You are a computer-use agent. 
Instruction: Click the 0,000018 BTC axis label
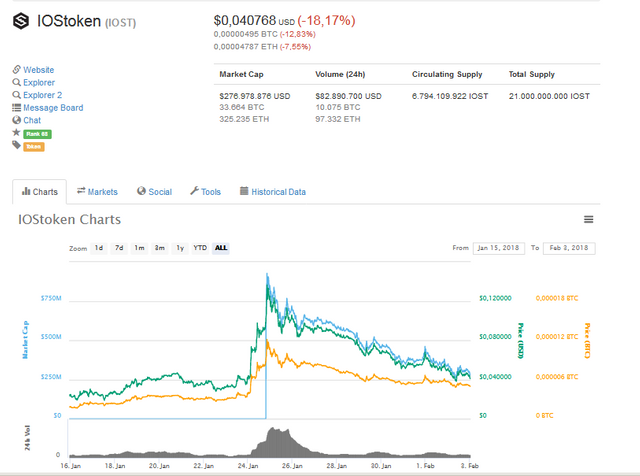pyautogui.click(x=557, y=298)
